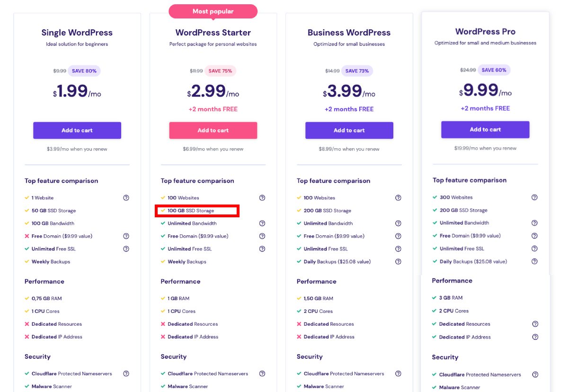Open the tooltip for Cloudflare Protected Nameservers in WordPress Starter
The image size is (568, 392).
coord(262,374)
